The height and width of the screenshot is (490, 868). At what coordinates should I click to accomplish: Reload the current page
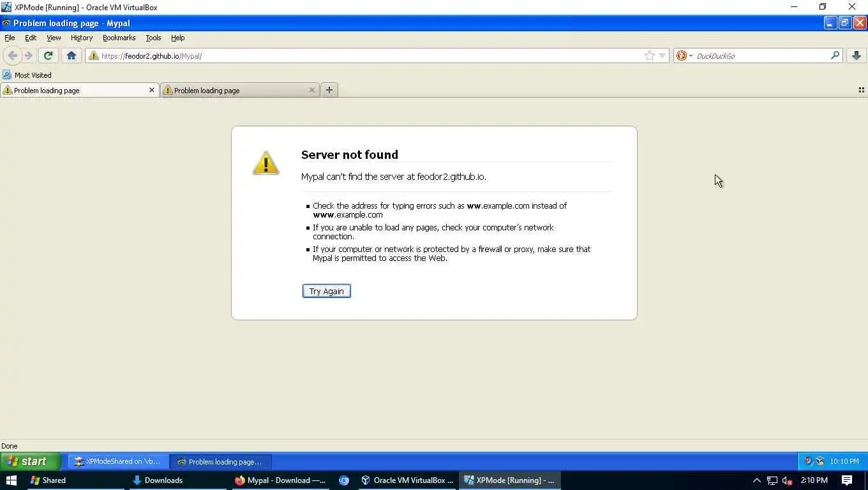click(48, 56)
